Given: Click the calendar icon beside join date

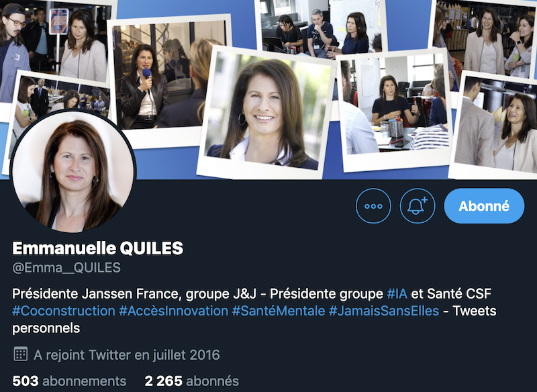Looking at the screenshot, I should (x=20, y=354).
